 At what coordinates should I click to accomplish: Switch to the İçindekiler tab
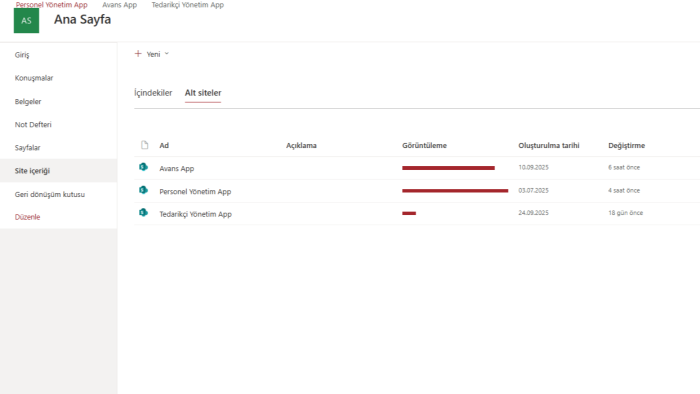click(153, 93)
